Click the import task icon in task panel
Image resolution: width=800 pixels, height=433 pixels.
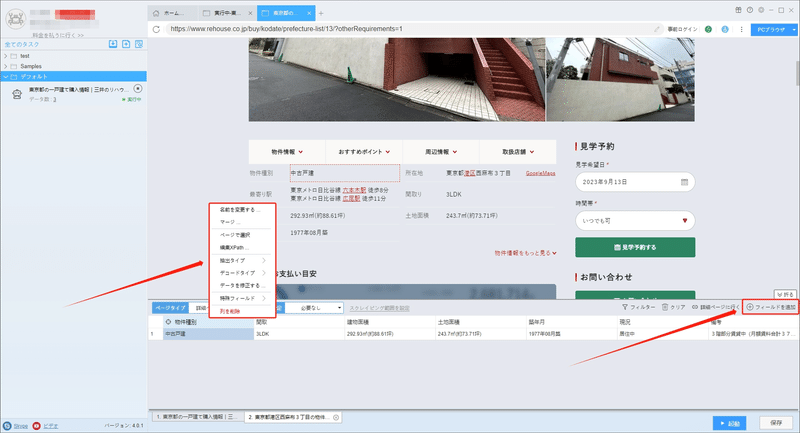point(113,44)
